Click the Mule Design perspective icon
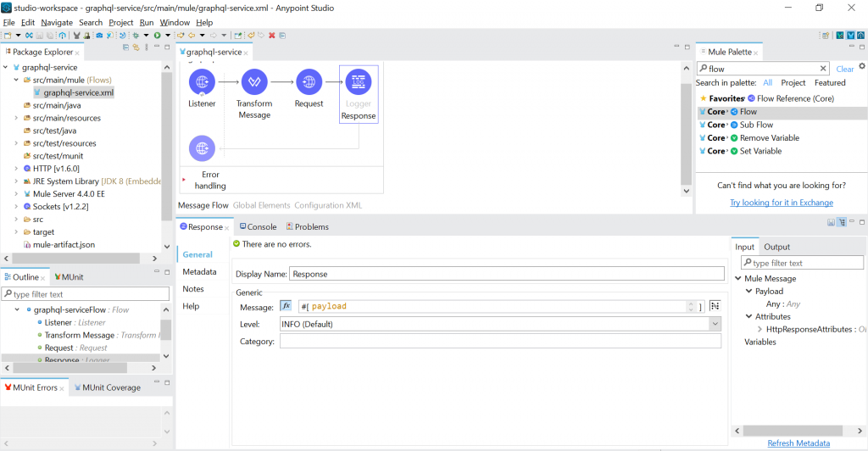Screen dimensions: 868x451 [x=851, y=36]
